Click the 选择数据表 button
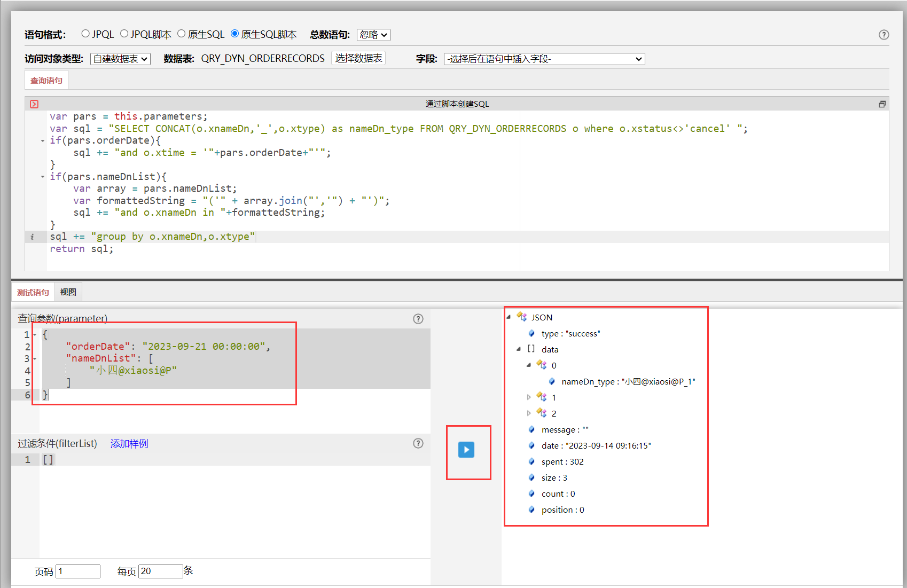 pyautogui.click(x=358, y=58)
